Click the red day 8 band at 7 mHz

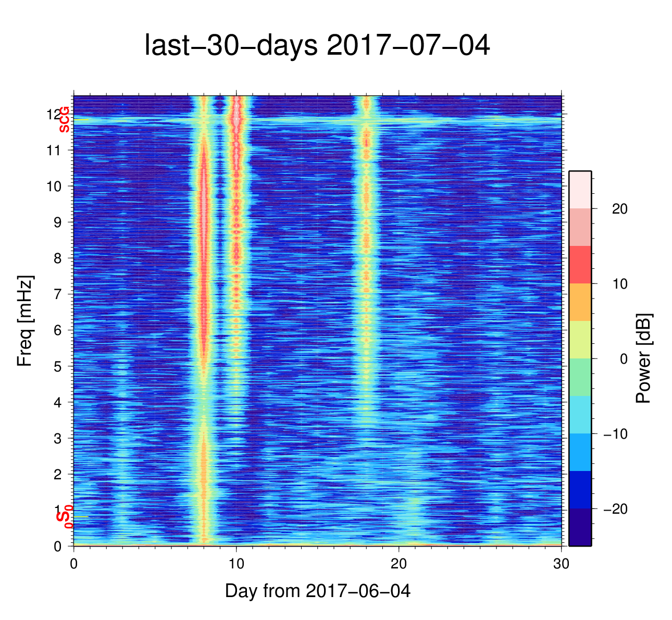point(204,294)
